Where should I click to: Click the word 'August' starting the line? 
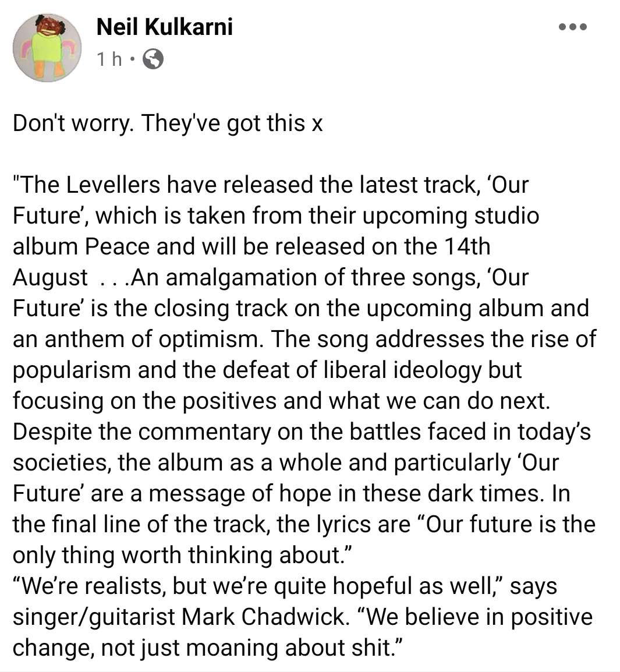pyautogui.click(x=50, y=278)
